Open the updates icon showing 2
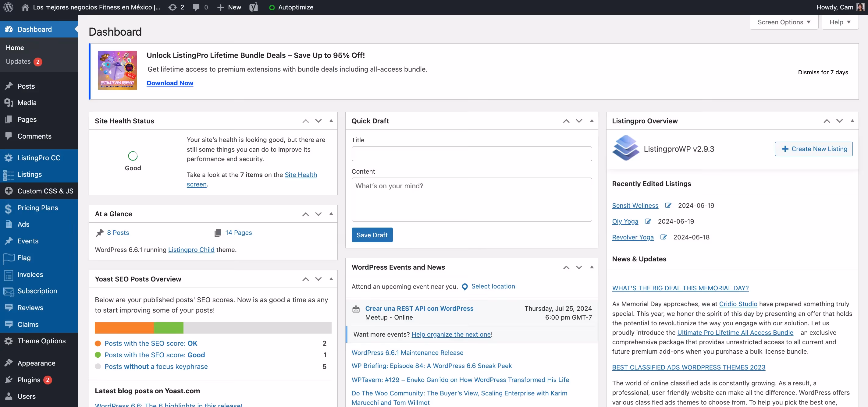This screenshot has width=868, height=407. point(176,7)
